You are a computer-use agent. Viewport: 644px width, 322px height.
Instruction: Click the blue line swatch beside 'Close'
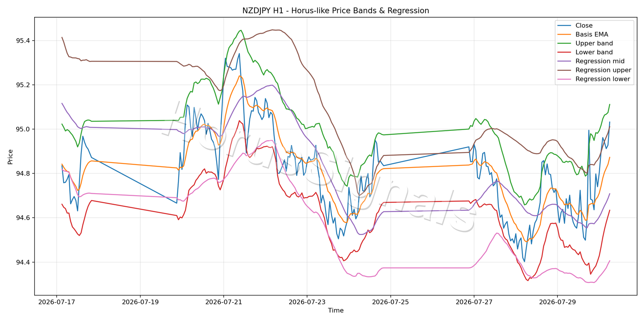pyautogui.click(x=564, y=26)
